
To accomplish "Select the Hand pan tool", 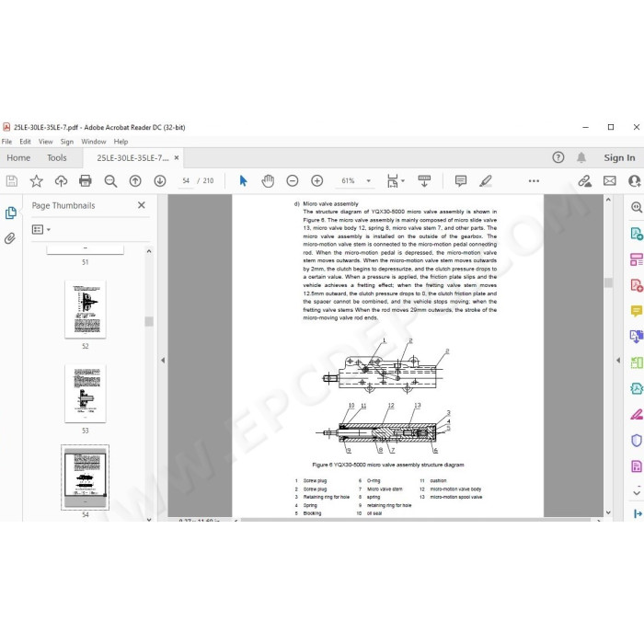I will pyautogui.click(x=268, y=180).
